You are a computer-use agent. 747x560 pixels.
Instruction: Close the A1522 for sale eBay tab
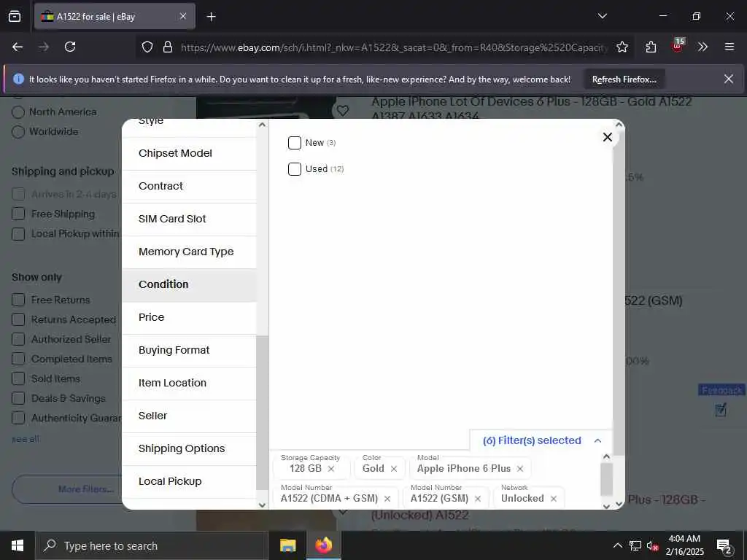(x=183, y=16)
